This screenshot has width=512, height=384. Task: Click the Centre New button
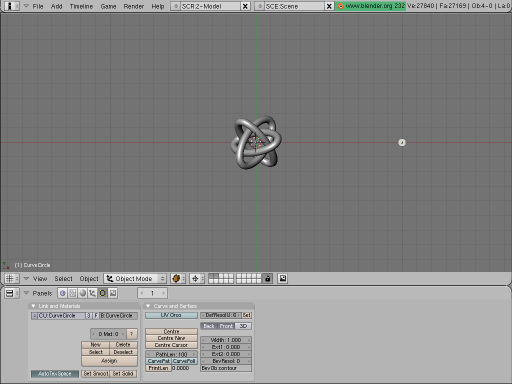pyautogui.click(x=171, y=338)
